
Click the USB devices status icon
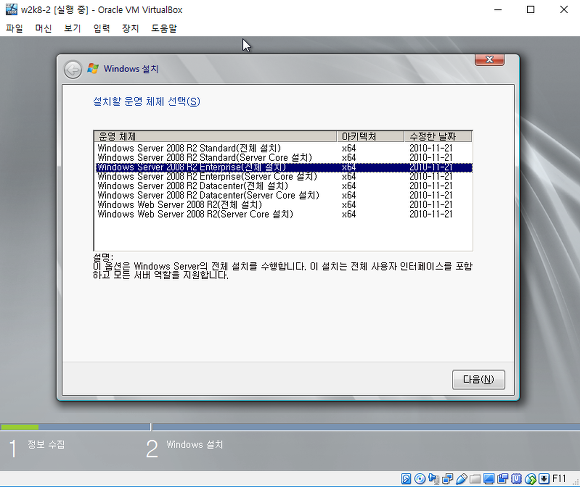tap(461, 479)
